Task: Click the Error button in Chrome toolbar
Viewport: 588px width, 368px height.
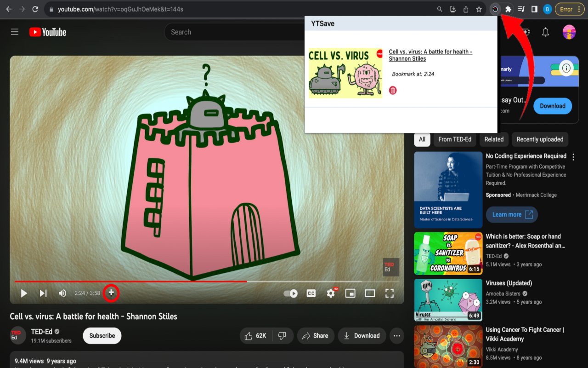Action: click(x=566, y=9)
